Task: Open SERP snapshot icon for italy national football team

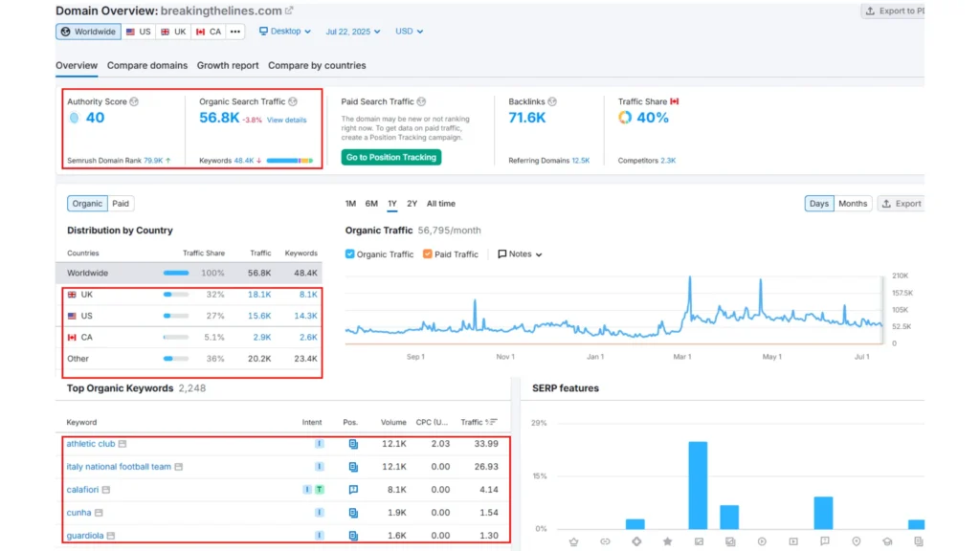Action: (179, 467)
